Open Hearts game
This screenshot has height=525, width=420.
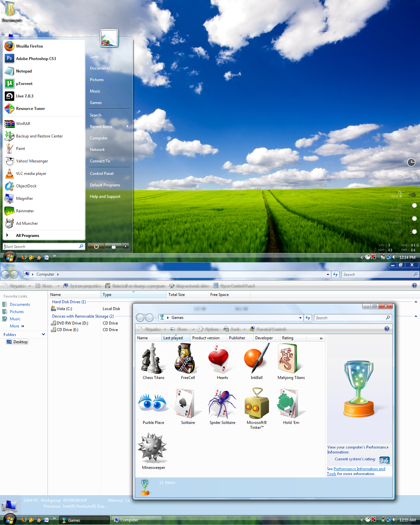(x=222, y=362)
